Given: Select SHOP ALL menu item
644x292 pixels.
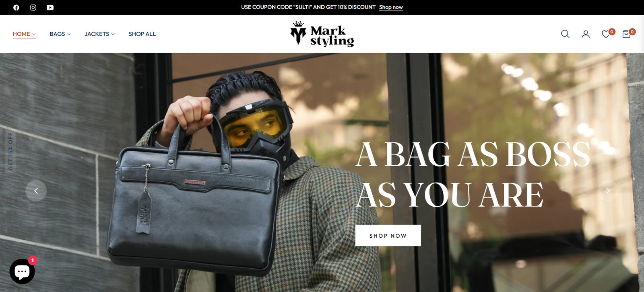Looking at the screenshot, I should coord(142,34).
